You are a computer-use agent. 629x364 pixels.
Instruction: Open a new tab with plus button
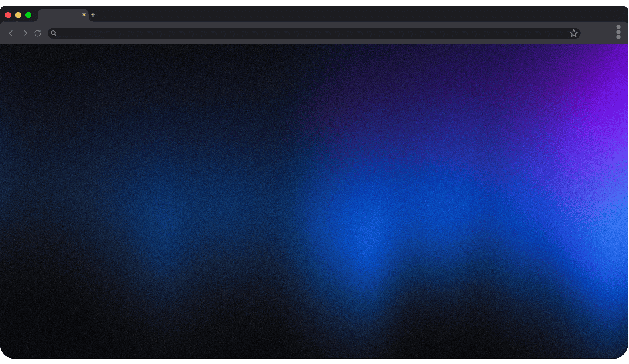pyautogui.click(x=93, y=15)
